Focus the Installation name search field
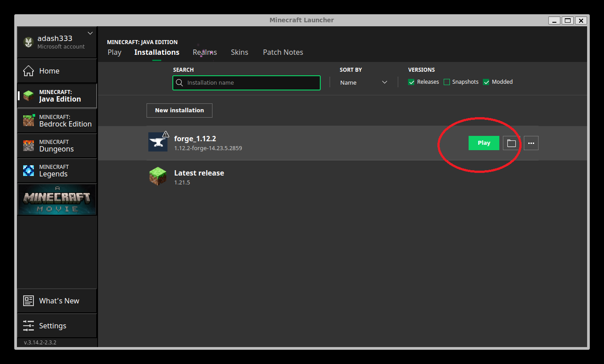The height and width of the screenshot is (364, 604). [246, 83]
